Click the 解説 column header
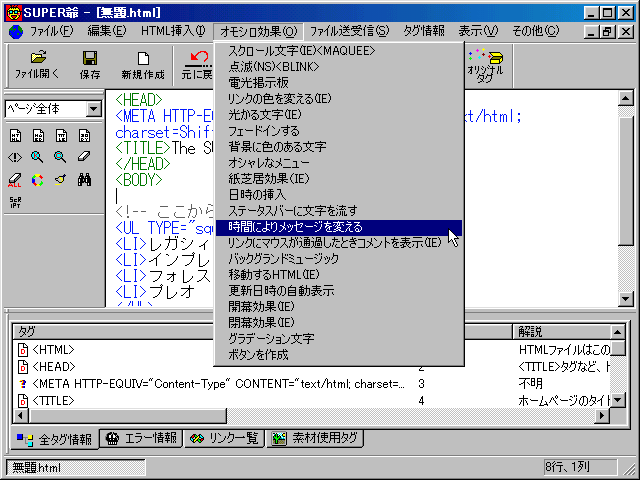This screenshot has height=480, width=640. pos(562,332)
